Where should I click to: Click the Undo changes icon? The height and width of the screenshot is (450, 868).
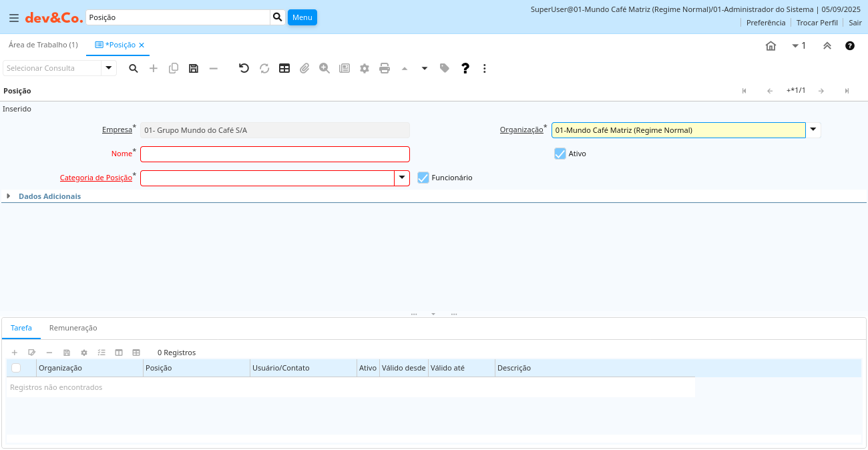[244, 68]
